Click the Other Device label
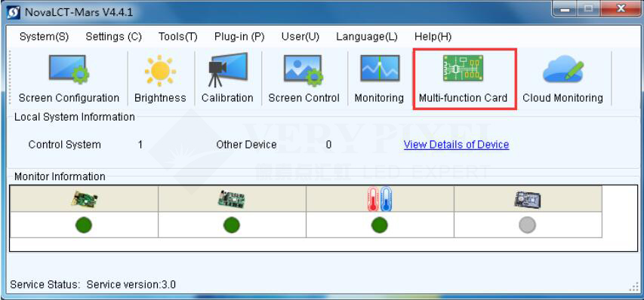This screenshot has height=300, width=644. coord(246,145)
